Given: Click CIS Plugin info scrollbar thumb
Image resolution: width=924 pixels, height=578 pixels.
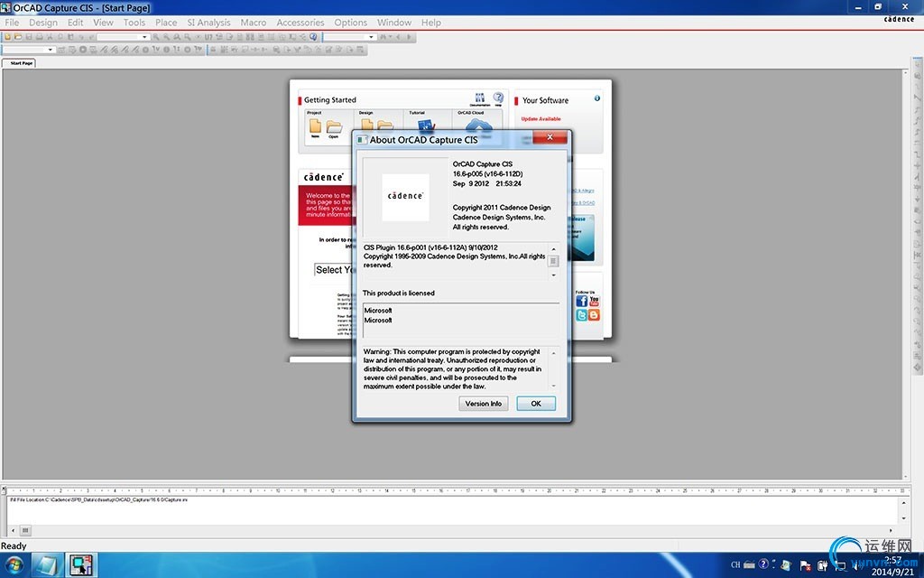Looking at the screenshot, I should tap(553, 261).
